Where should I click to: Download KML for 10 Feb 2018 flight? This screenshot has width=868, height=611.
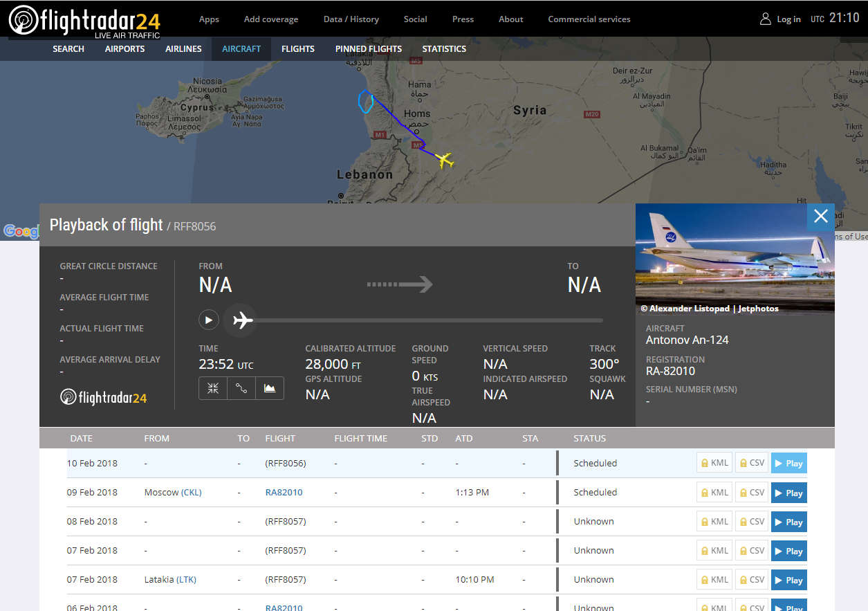pyautogui.click(x=714, y=464)
